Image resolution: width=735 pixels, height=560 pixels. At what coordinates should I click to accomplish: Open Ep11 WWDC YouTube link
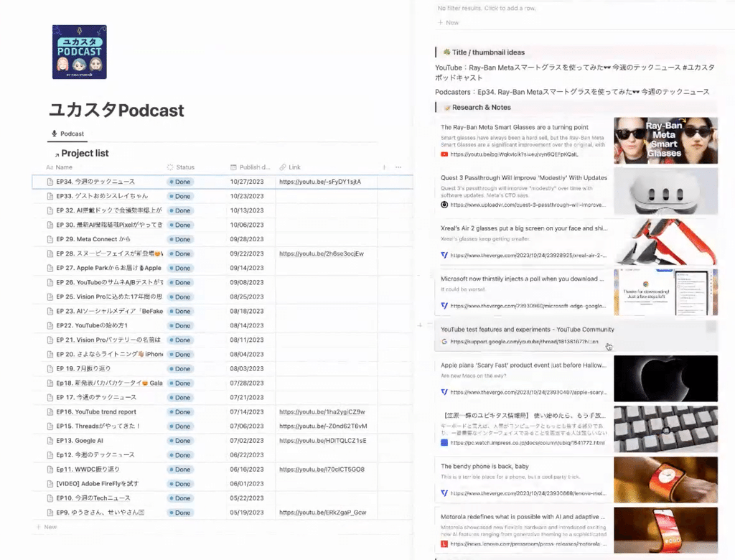pos(322,470)
